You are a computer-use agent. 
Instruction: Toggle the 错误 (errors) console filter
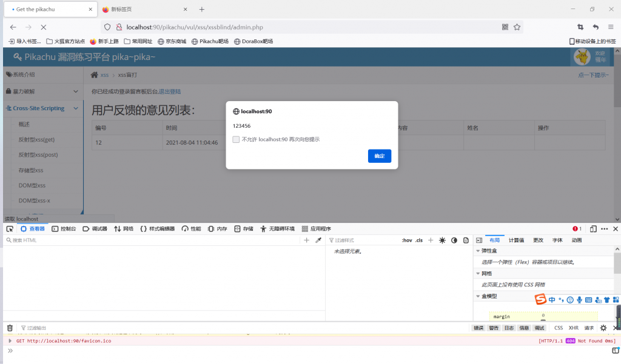coord(478,328)
